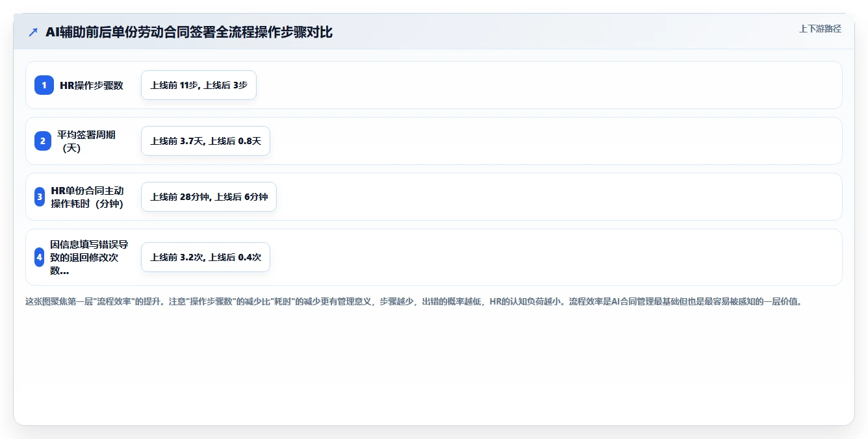This screenshot has height=439, width=868.
Task: Click the 上下游路径 label at top right
Action: pos(820,29)
